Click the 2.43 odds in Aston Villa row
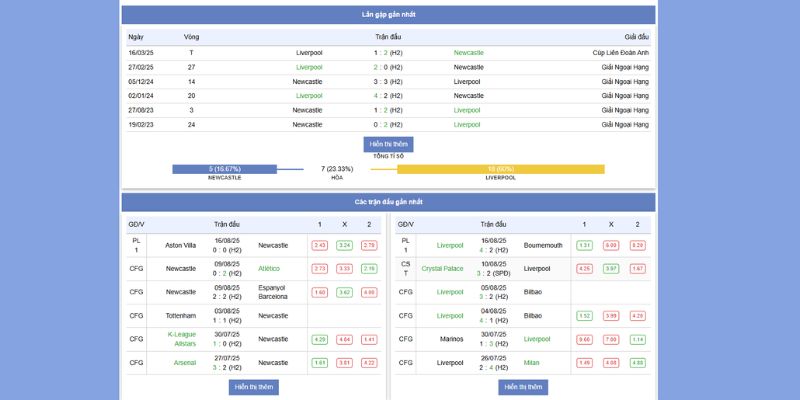 320,245
